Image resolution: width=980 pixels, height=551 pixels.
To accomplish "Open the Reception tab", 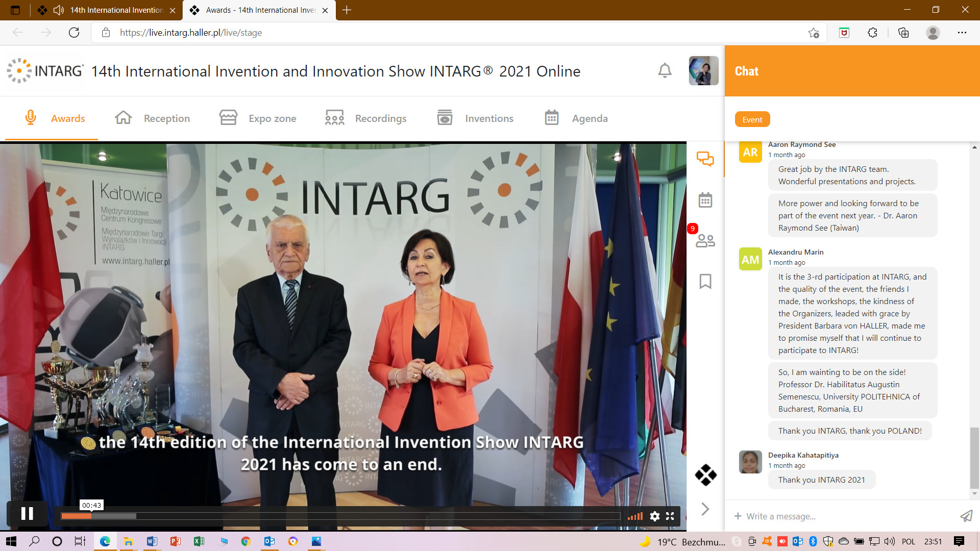I will pos(153,118).
